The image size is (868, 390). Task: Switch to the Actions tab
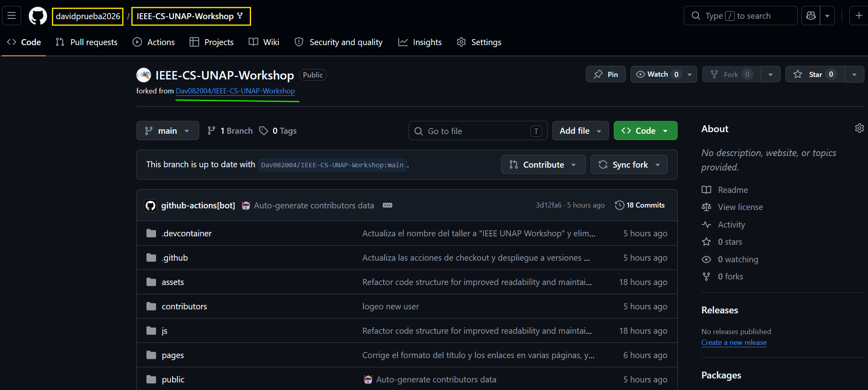pyautogui.click(x=154, y=42)
